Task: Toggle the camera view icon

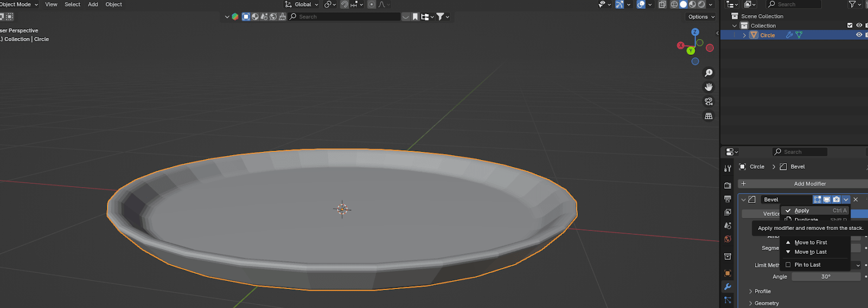Action: click(x=709, y=101)
